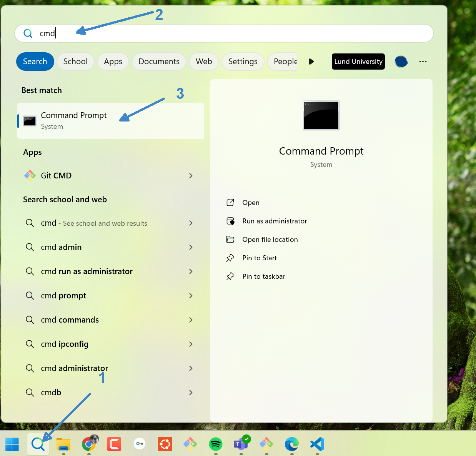Viewport: 476px width, 456px height.
Task: Open the Command Prompt best match result
Action: [x=111, y=121]
